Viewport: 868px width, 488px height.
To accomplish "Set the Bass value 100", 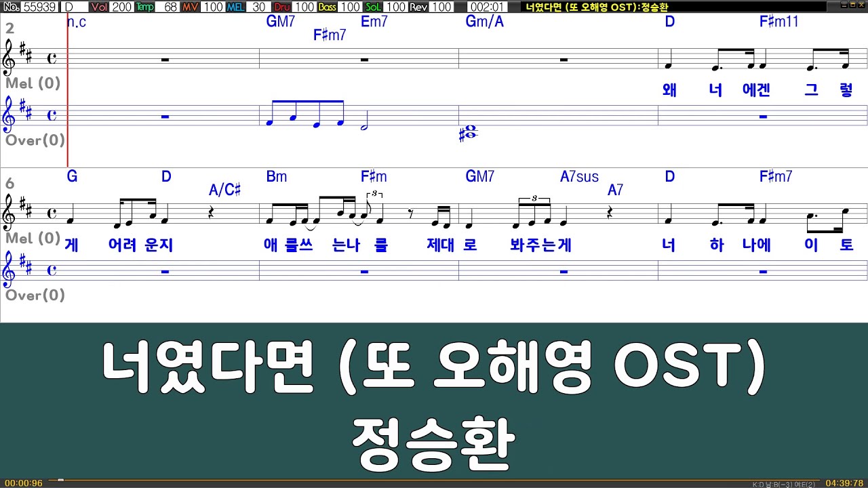I will (350, 7).
